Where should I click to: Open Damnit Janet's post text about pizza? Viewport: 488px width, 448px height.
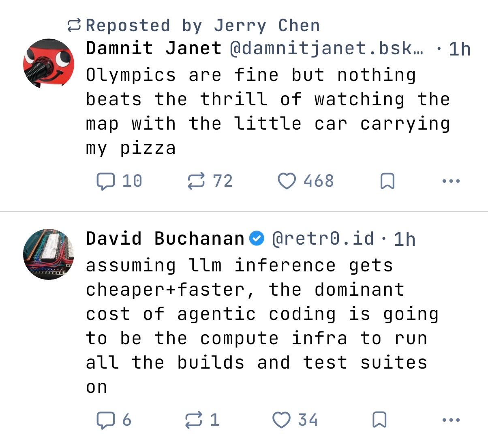(x=268, y=111)
